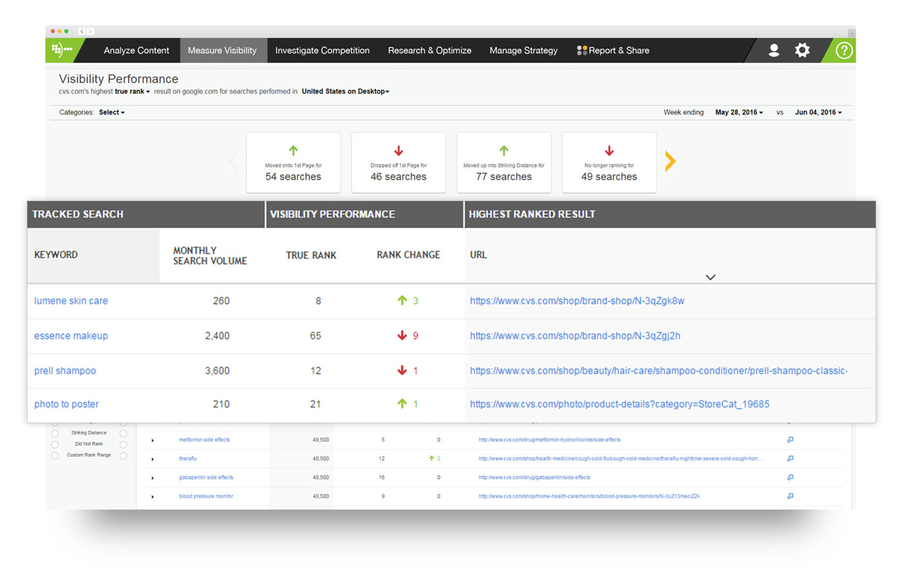
Task: Click green arrow on Moved onto 1st Page card
Action: (x=293, y=151)
